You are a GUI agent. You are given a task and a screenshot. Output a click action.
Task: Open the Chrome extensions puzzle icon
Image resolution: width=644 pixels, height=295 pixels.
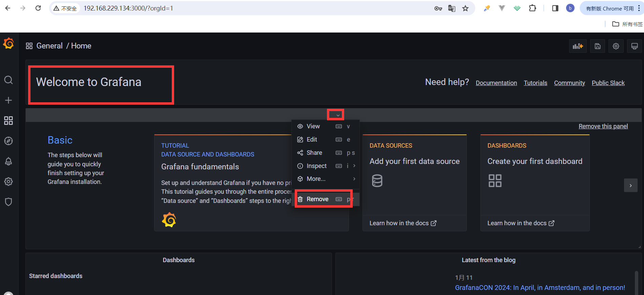click(x=533, y=8)
